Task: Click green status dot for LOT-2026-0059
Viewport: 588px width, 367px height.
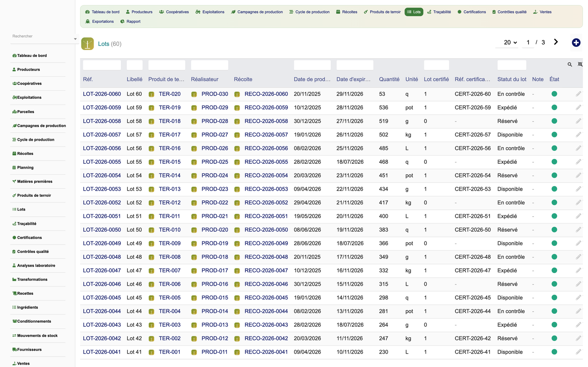Action: (x=554, y=107)
